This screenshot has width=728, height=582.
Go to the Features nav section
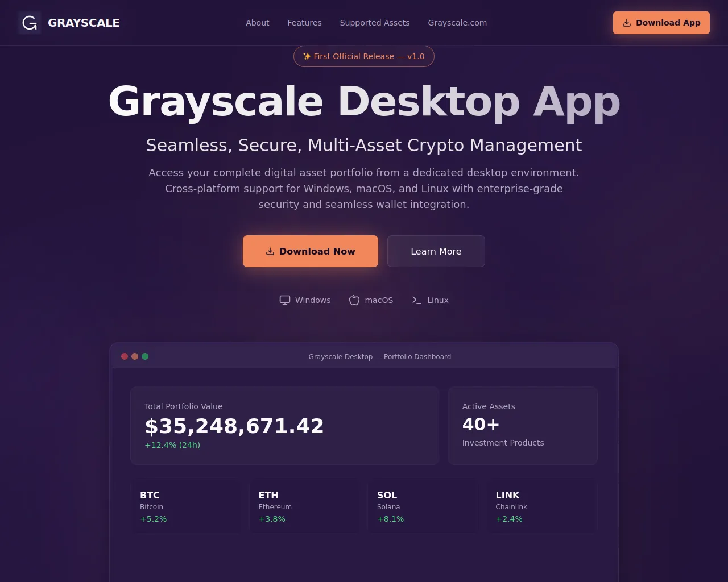[305, 23]
